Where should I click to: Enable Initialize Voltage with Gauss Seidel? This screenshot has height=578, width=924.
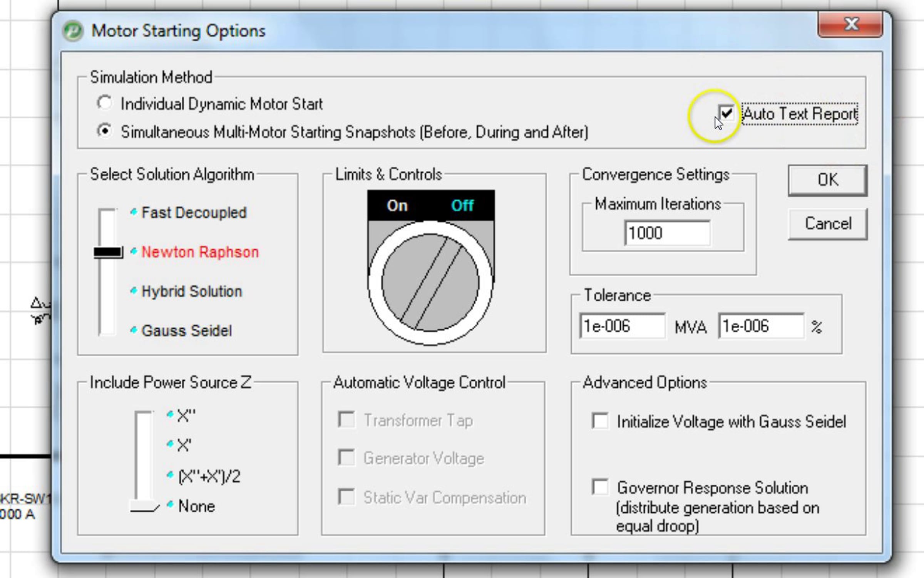pos(600,421)
